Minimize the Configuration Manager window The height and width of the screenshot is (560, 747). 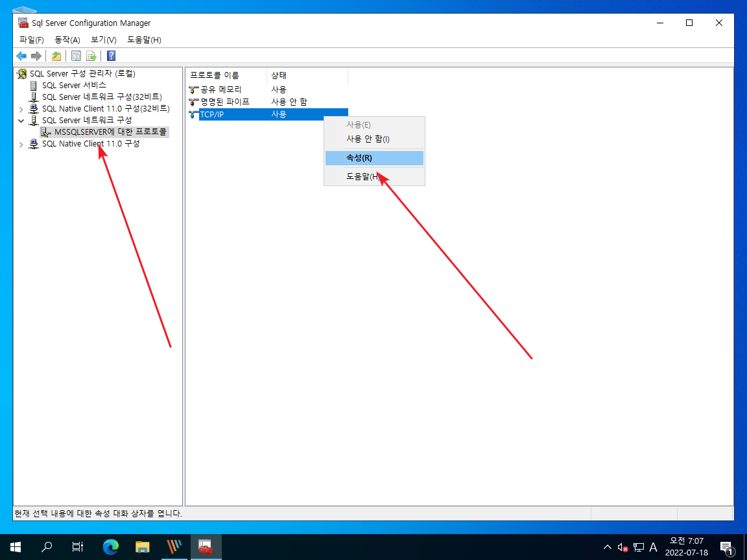pyautogui.click(x=660, y=23)
